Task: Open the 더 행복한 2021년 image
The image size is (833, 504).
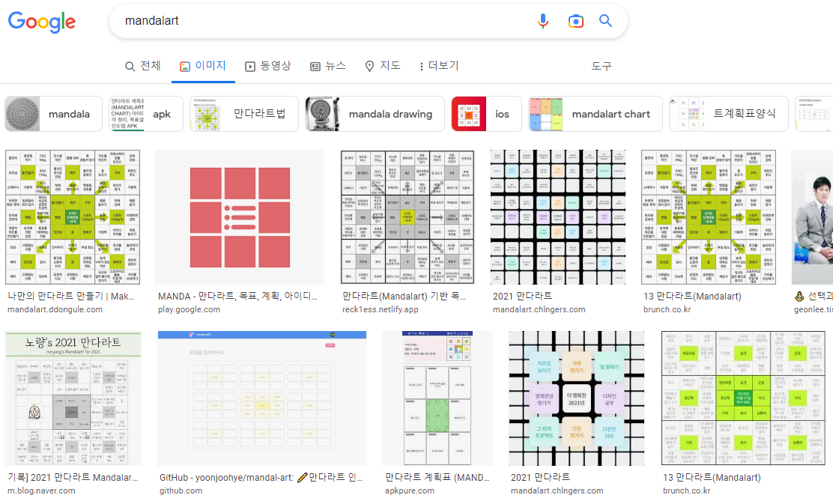Action: [576, 398]
